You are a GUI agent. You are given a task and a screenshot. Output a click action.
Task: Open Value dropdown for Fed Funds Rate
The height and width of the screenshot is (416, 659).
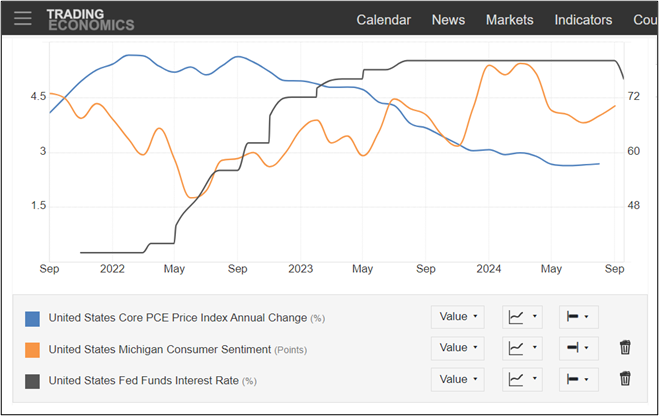coord(458,379)
